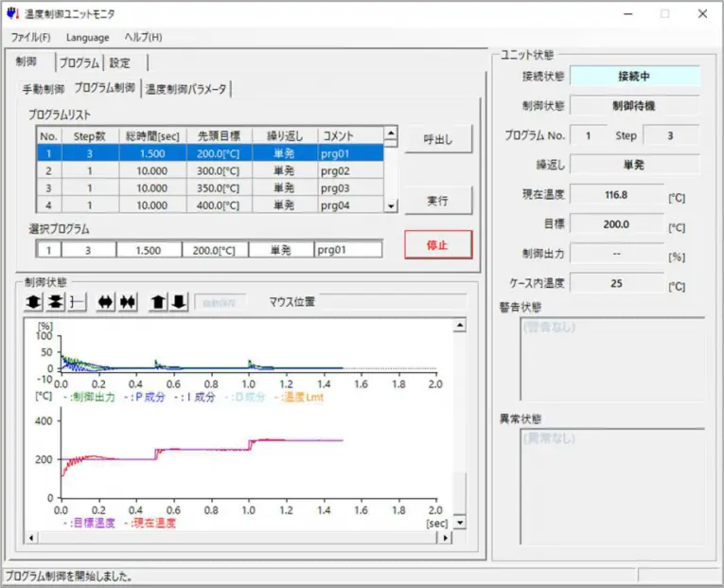Click the vertical expand chart icon
This screenshot has width=724, height=588.
(33, 301)
